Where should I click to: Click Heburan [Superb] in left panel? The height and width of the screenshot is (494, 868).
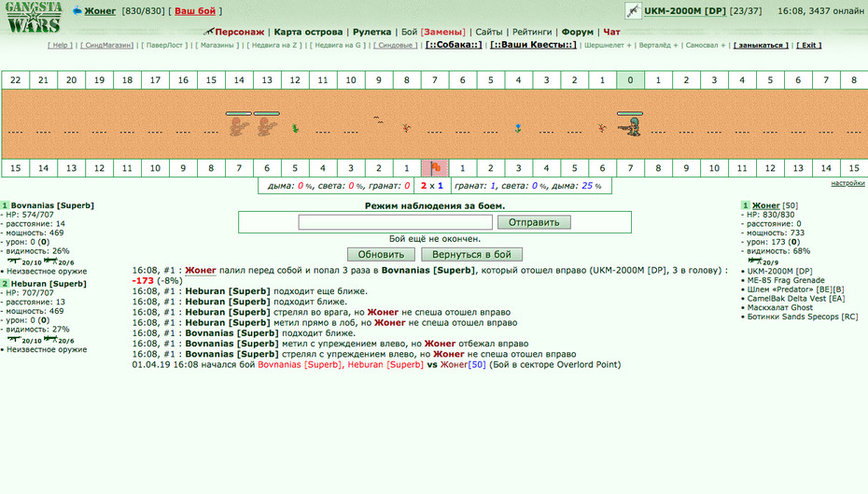pyautogui.click(x=49, y=284)
